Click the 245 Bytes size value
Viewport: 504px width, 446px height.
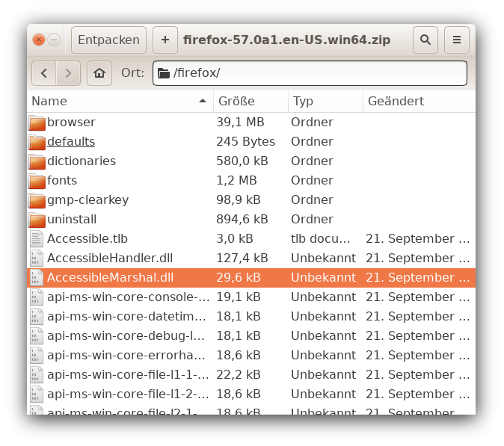pyautogui.click(x=245, y=142)
